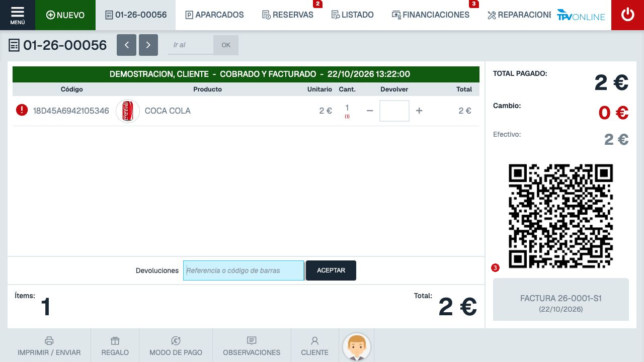644x362 pixels.
Task: Click the ticket icon beside 01-26-00056 heading
Action: pos(14,46)
